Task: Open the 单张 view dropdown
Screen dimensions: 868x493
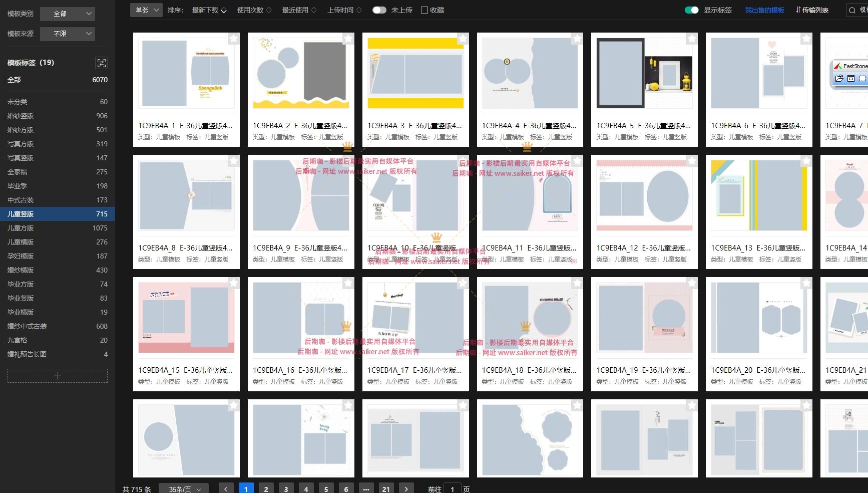Action: click(146, 10)
